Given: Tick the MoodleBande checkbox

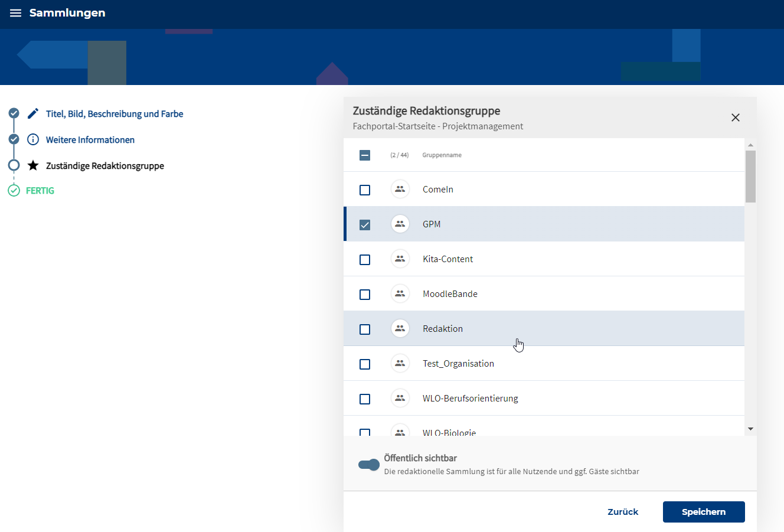Looking at the screenshot, I should (x=365, y=295).
